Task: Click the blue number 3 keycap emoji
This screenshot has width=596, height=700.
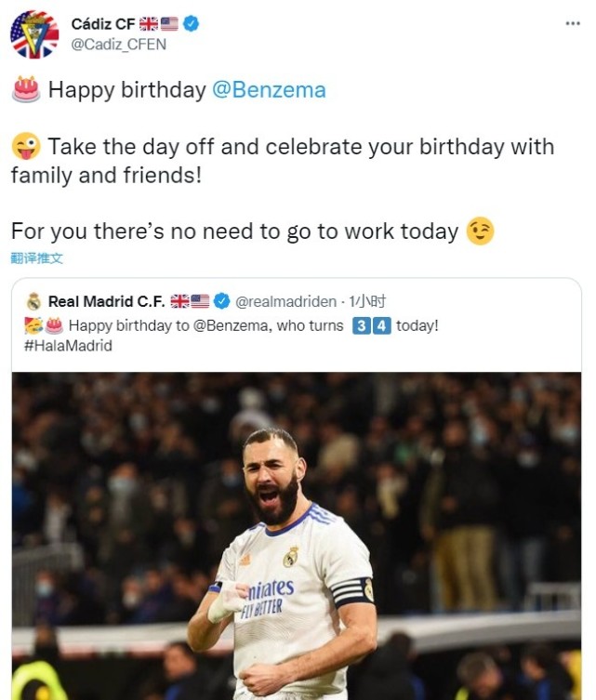Action: (x=362, y=326)
